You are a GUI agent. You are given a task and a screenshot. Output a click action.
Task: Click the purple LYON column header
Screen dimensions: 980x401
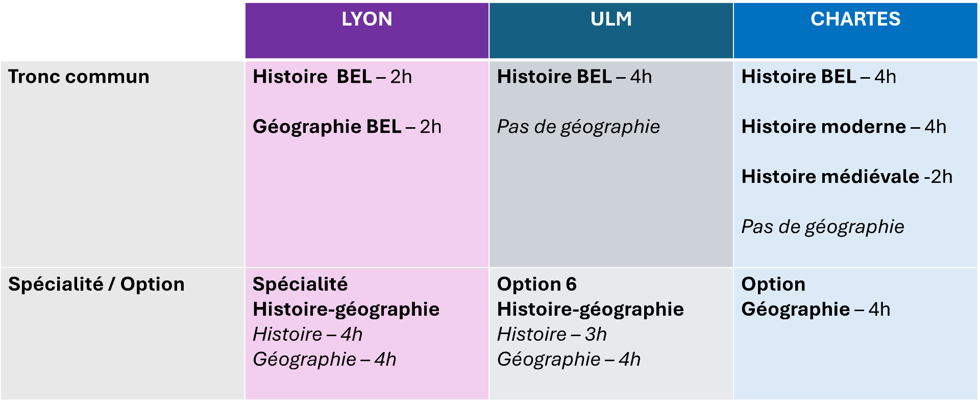[x=366, y=19]
